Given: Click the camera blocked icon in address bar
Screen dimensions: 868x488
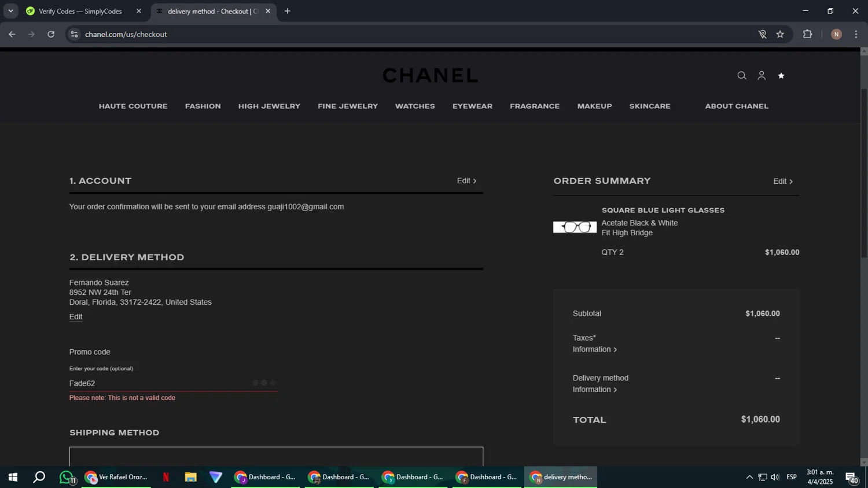Looking at the screenshot, I should 762,34.
